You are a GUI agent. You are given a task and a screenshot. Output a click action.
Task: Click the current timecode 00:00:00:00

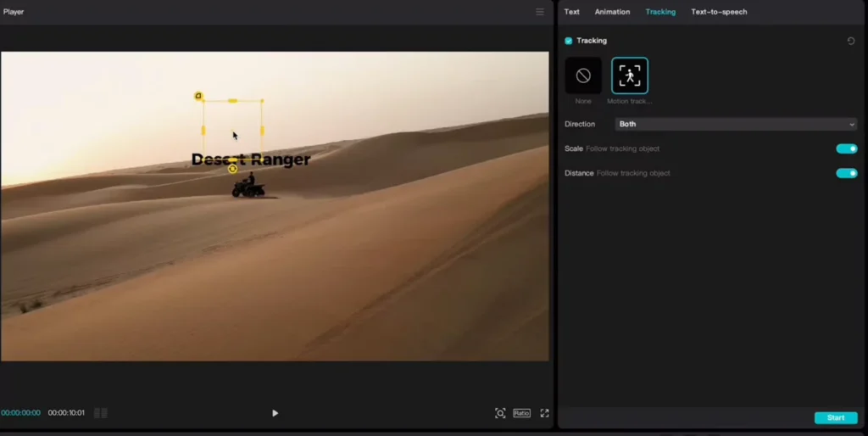tap(20, 413)
